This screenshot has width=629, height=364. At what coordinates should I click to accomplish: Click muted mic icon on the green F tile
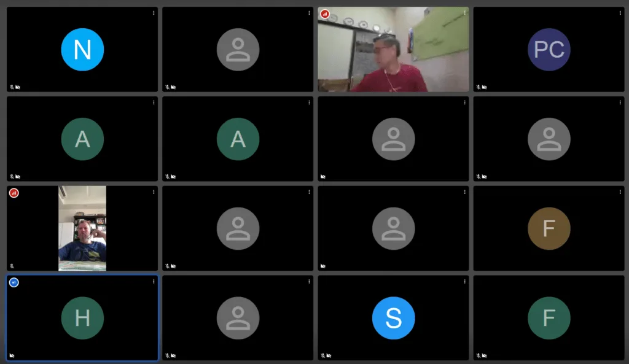pyautogui.click(x=478, y=355)
